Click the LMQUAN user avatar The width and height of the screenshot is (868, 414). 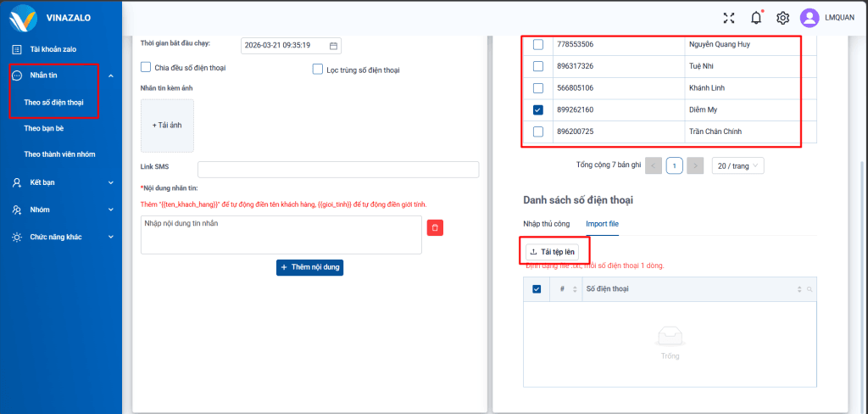pyautogui.click(x=810, y=18)
